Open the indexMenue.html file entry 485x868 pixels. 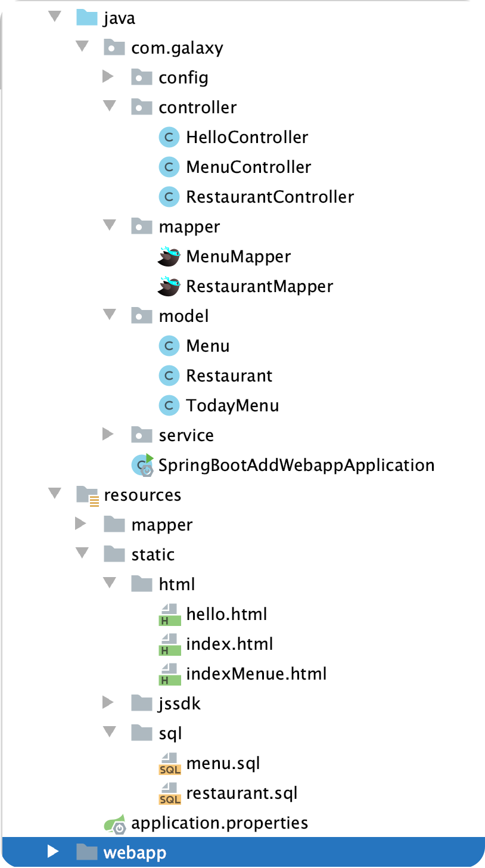(x=256, y=673)
